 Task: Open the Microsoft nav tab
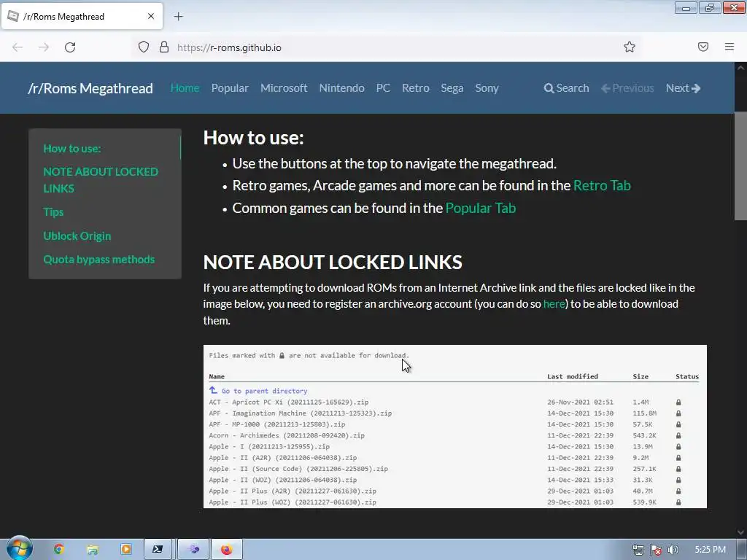(x=284, y=88)
